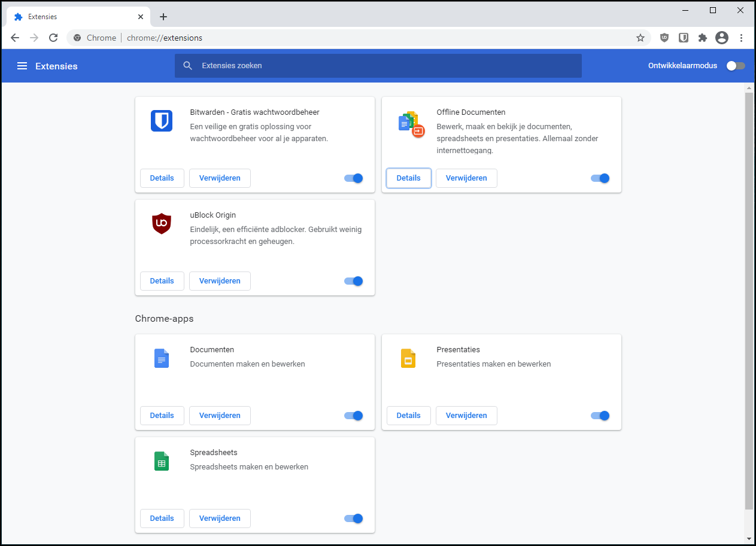756x546 pixels.
Task: Disable the Bitwarden extension toggle
Action: tap(354, 178)
